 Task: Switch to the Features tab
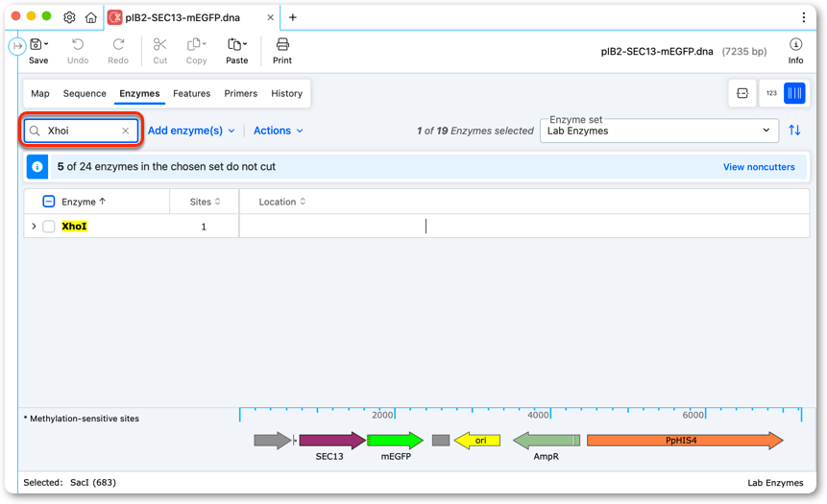pyautogui.click(x=191, y=93)
